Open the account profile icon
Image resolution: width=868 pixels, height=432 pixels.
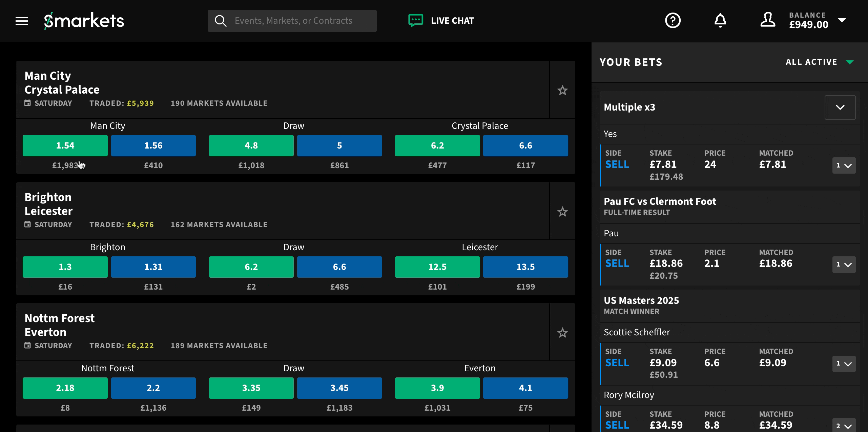768,20
